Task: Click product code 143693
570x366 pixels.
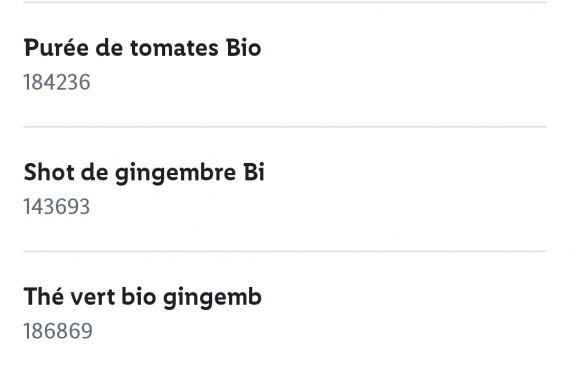Action: tap(56, 207)
